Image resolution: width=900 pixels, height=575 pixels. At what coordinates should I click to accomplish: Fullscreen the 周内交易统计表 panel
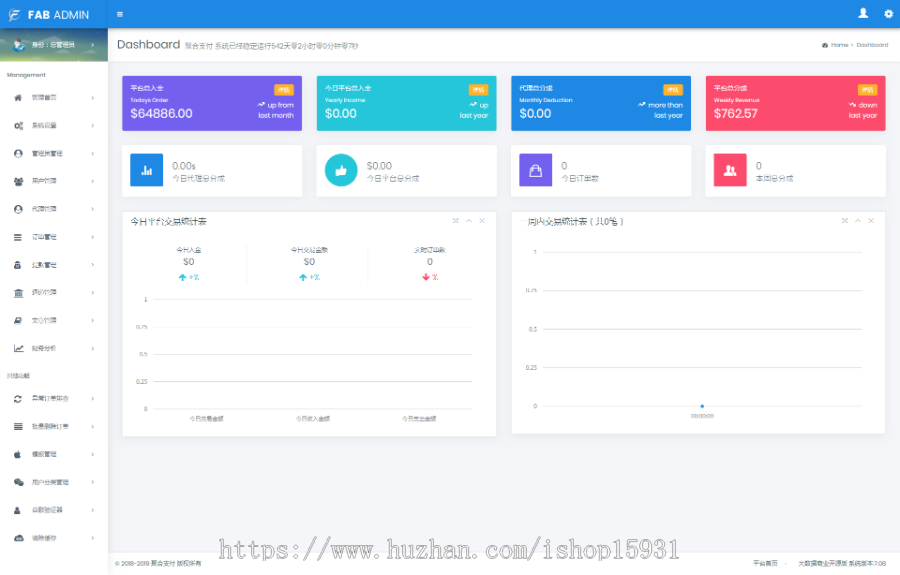tap(844, 220)
